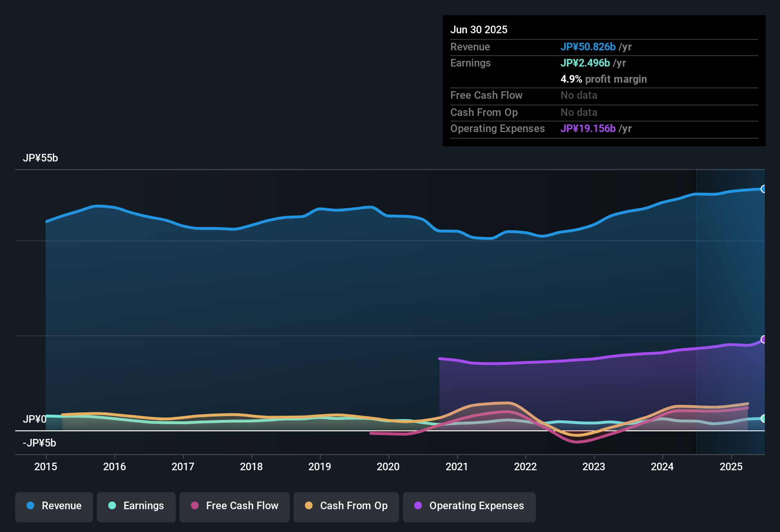The image size is (780, 532).
Task: Click the 2025 x-axis label
Action: (x=731, y=467)
